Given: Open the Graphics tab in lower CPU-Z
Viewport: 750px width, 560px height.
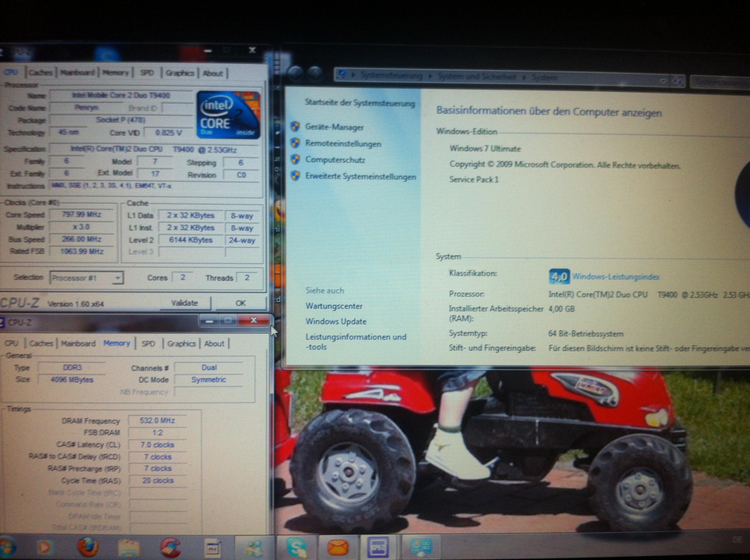Looking at the screenshot, I should coord(181,344).
